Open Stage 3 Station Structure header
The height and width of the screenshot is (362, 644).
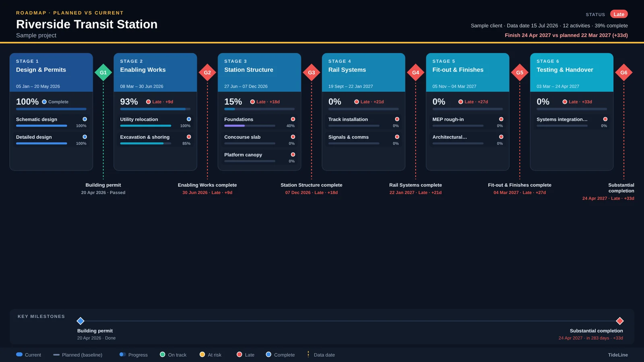pos(260,72)
